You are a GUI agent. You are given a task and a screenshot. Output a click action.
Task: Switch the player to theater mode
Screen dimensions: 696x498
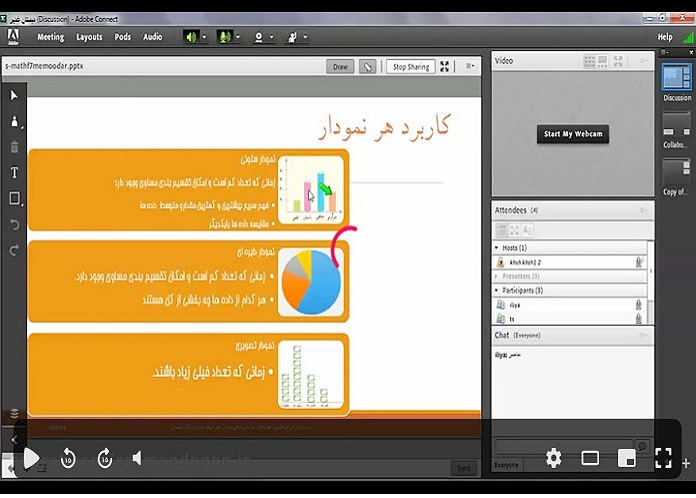590,458
